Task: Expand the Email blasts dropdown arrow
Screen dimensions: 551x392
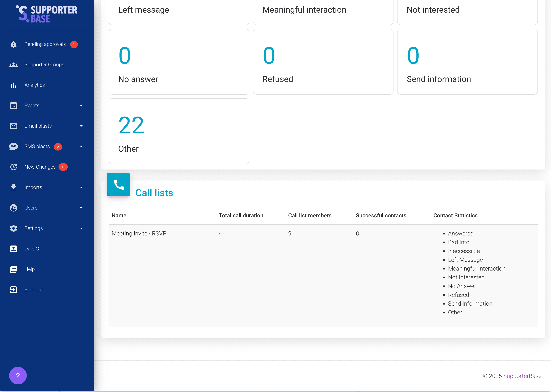Action: pos(81,126)
